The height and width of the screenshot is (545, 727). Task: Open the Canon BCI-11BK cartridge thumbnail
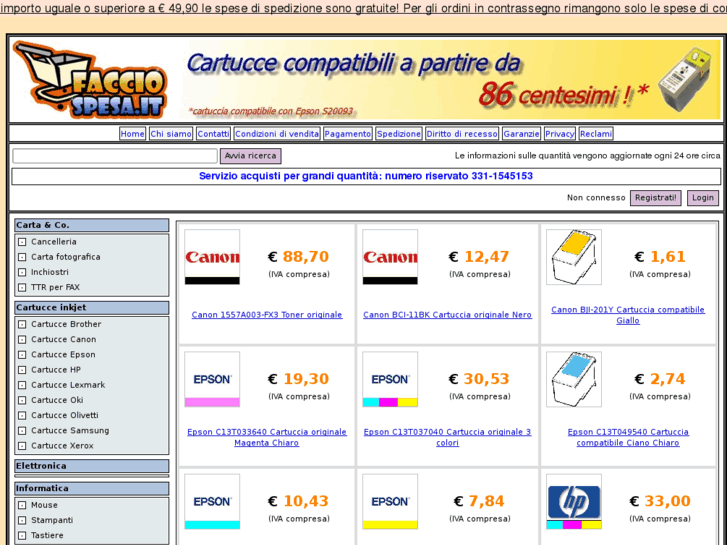tap(390, 257)
